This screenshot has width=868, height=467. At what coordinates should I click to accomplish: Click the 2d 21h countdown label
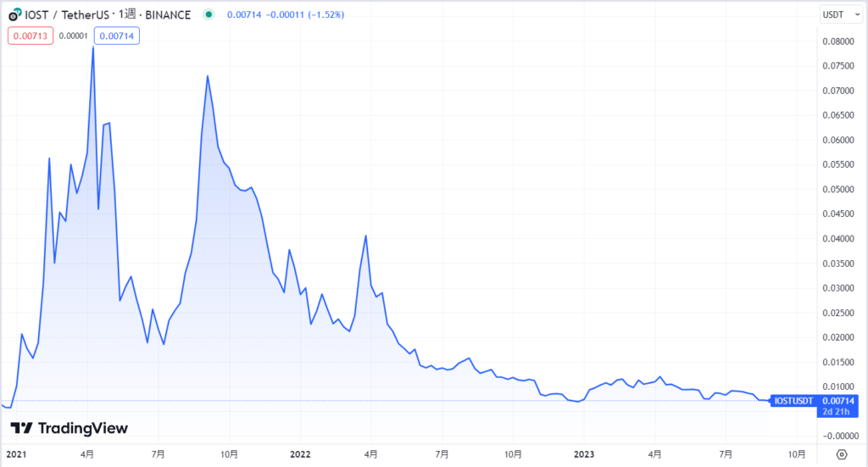click(836, 412)
